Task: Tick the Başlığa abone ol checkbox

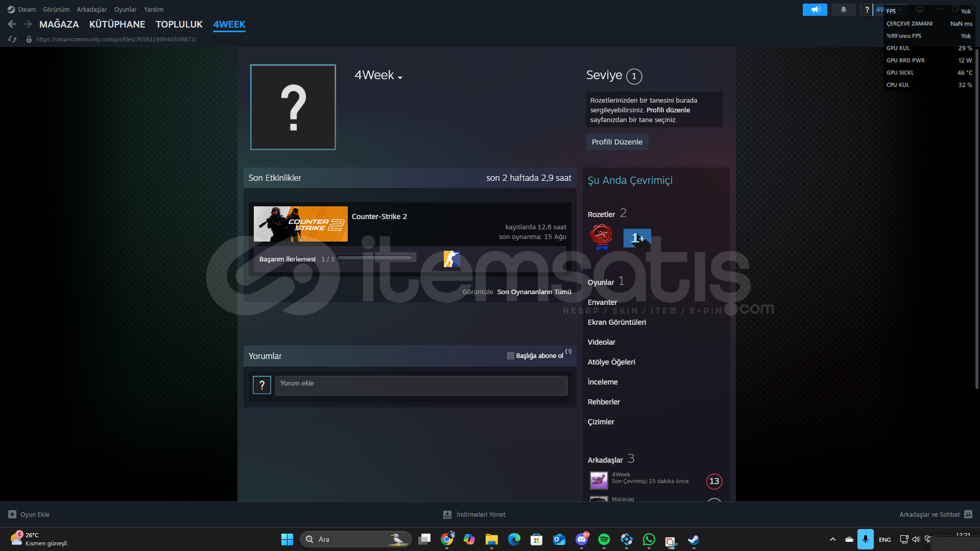Action: (510, 356)
